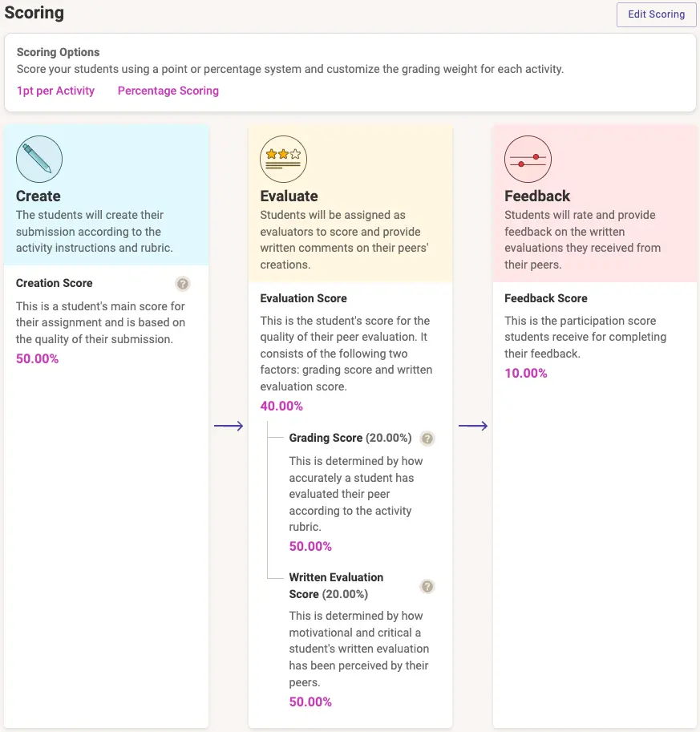
Task: Open Written Evaluation Score help icon
Action: pyautogui.click(x=427, y=586)
